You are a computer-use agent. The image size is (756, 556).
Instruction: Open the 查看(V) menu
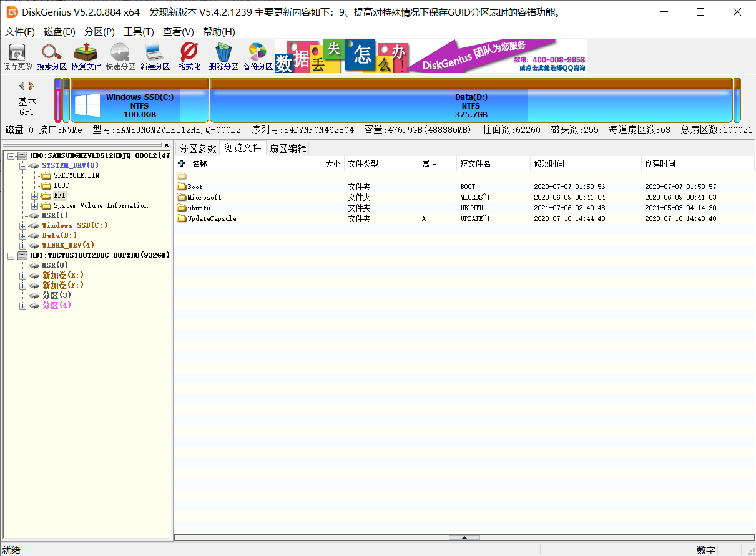[178, 32]
